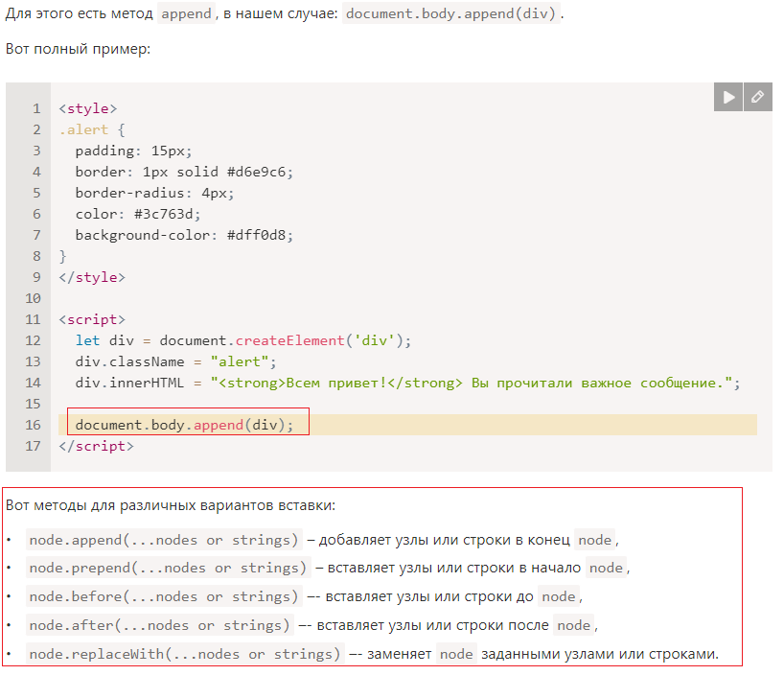The width and height of the screenshot is (784, 675).
Task: Click the description 'добавляет узлы или строки в конец'
Action: click(x=445, y=540)
